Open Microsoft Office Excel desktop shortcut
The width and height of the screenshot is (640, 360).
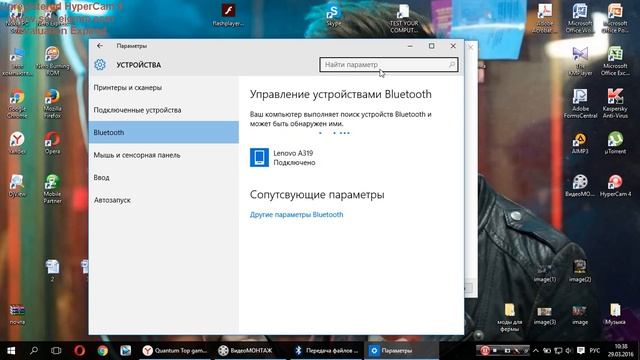point(615,61)
